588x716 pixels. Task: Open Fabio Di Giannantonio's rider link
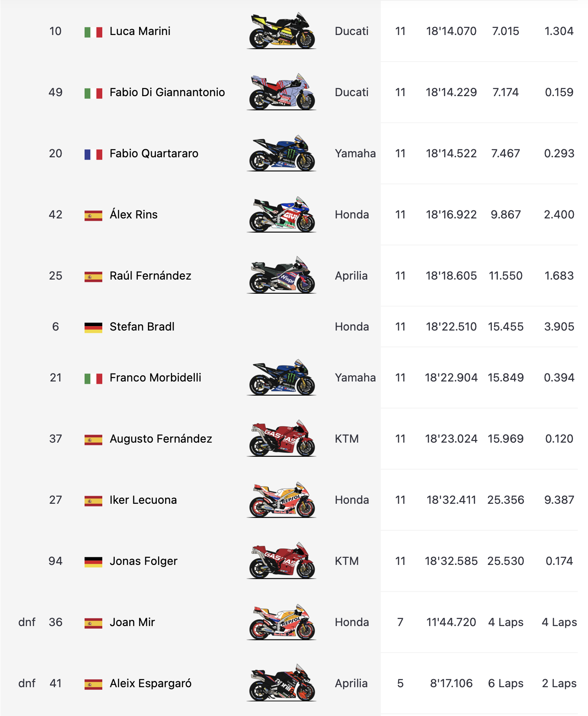coord(167,92)
